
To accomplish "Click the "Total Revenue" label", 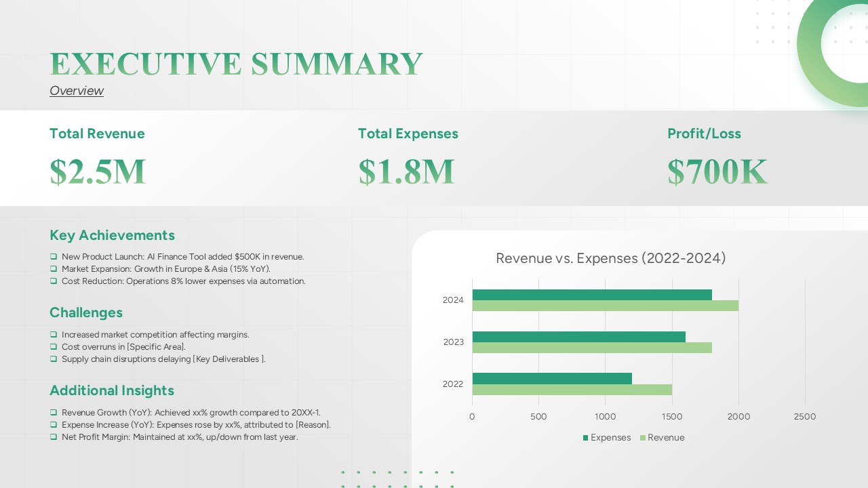I will tap(97, 134).
